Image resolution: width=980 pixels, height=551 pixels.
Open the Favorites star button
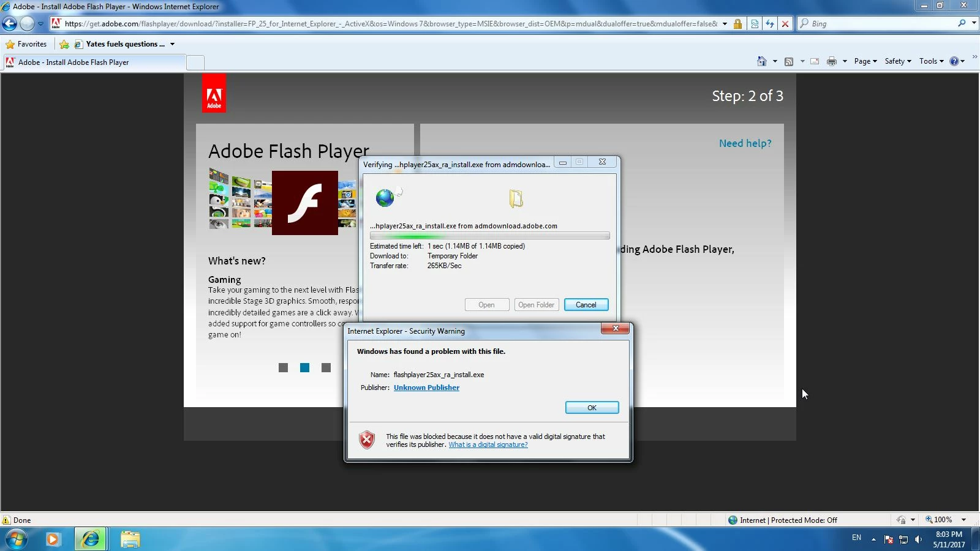pyautogui.click(x=26, y=44)
